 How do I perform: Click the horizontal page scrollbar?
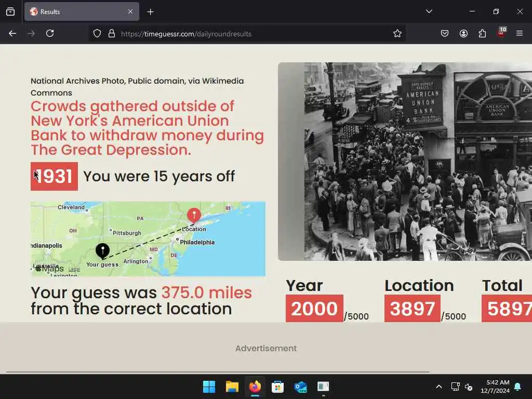click(x=218, y=372)
